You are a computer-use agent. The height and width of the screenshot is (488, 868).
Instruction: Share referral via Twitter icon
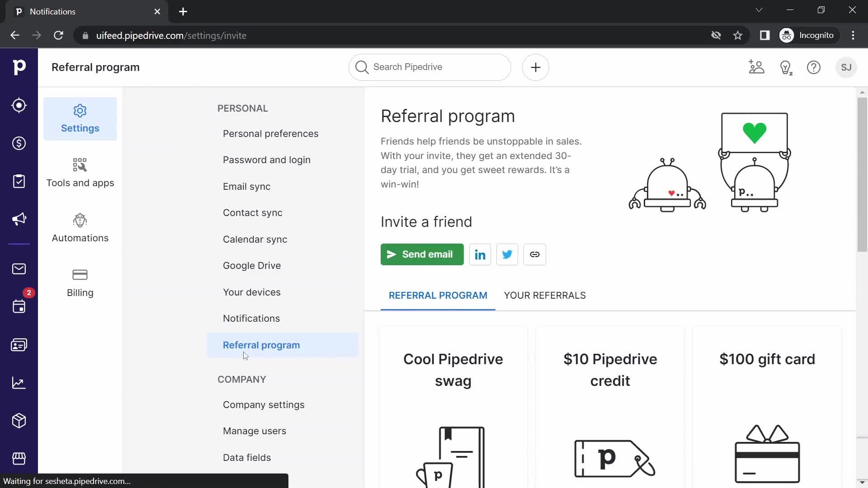pos(507,254)
